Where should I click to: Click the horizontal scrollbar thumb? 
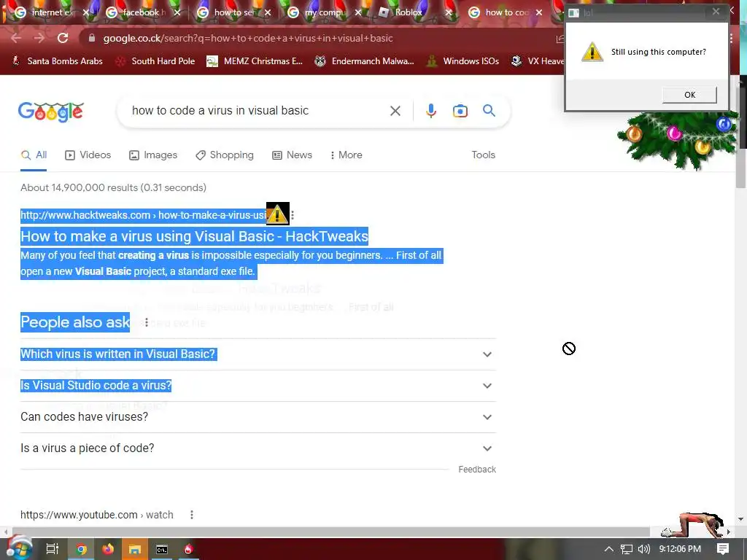330,532
